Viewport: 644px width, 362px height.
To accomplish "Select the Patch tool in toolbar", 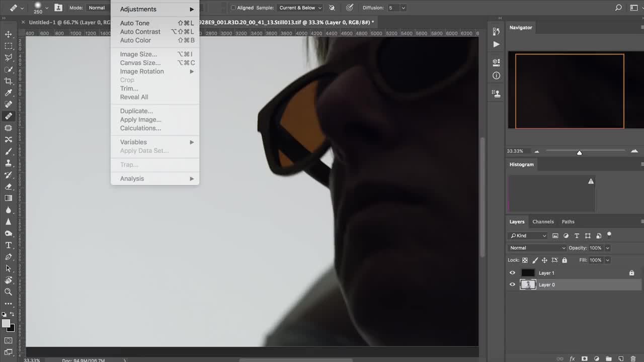I will (8, 128).
